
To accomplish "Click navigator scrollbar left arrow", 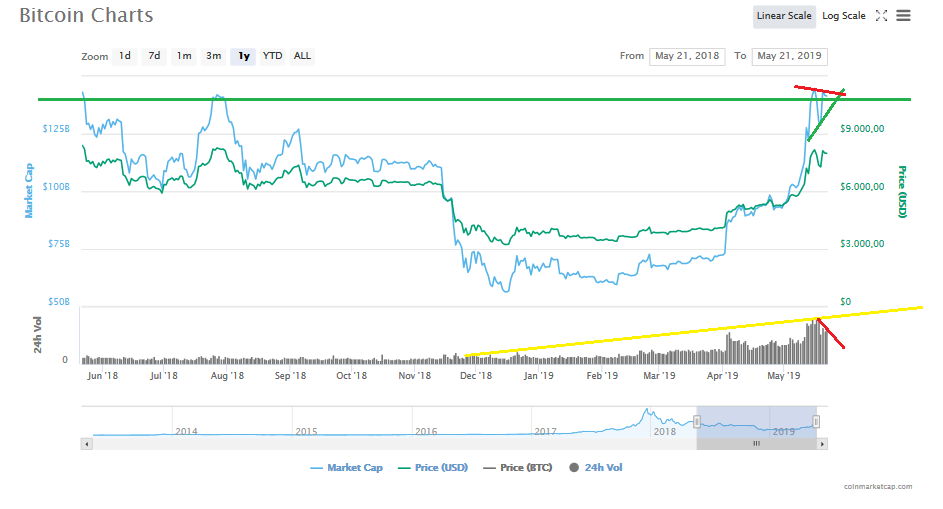I will 87,444.
